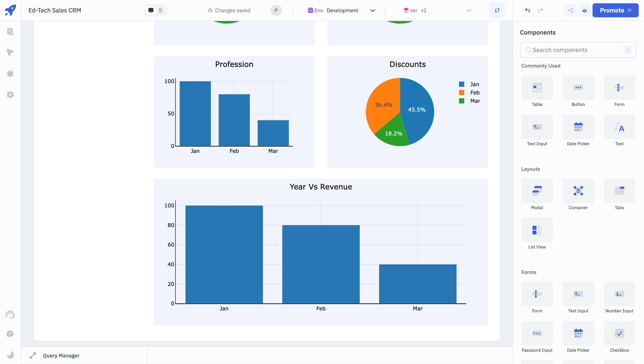Open the debugger bug icon

click(x=10, y=73)
